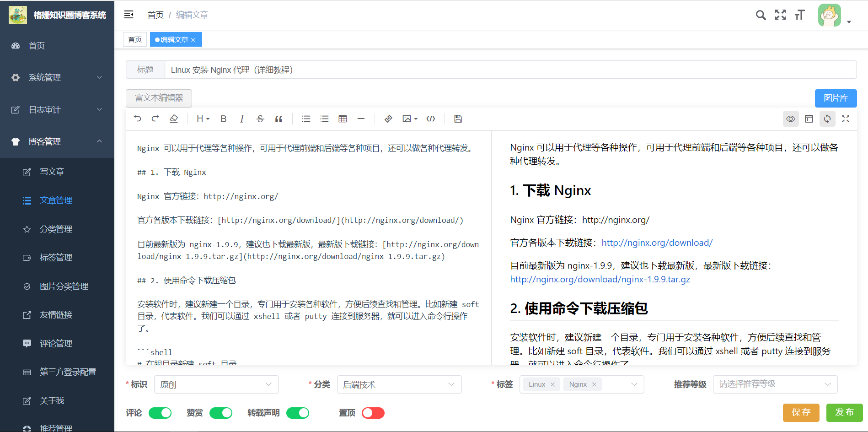Open 文章管理 in sidebar
The width and height of the screenshot is (868, 432).
pyautogui.click(x=57, y=200)
